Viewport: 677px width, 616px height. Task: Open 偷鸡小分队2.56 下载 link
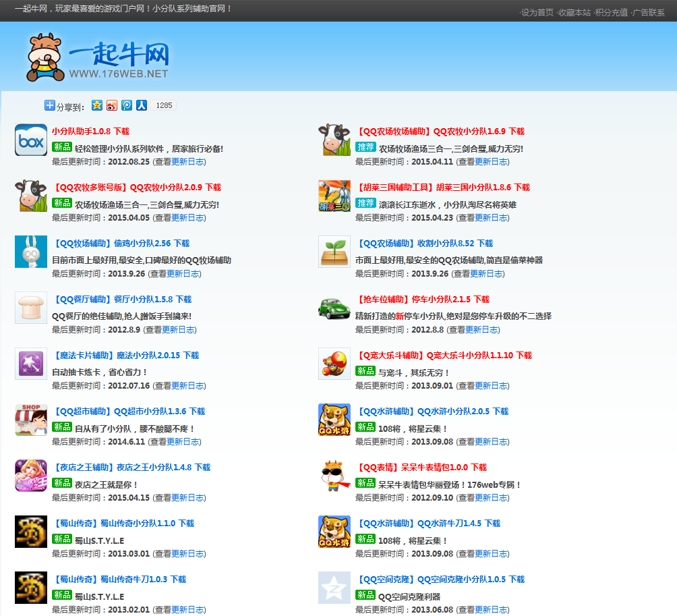121,243
